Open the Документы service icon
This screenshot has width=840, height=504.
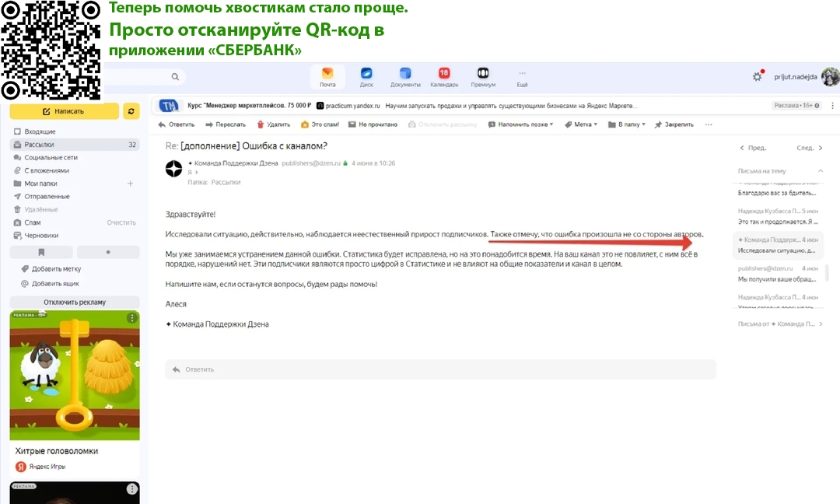click(405, 77)
